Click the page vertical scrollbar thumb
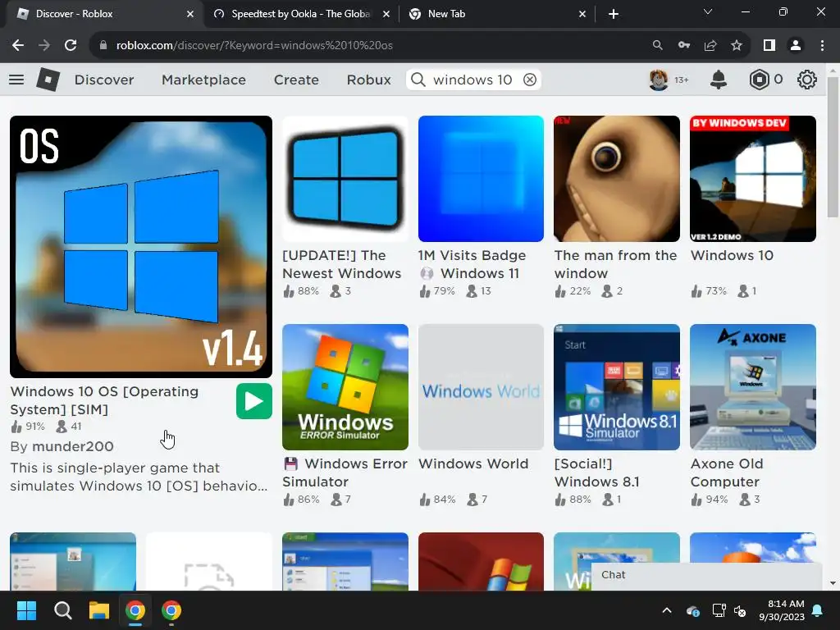The image size is (840, 630). [x=833, y=148]
